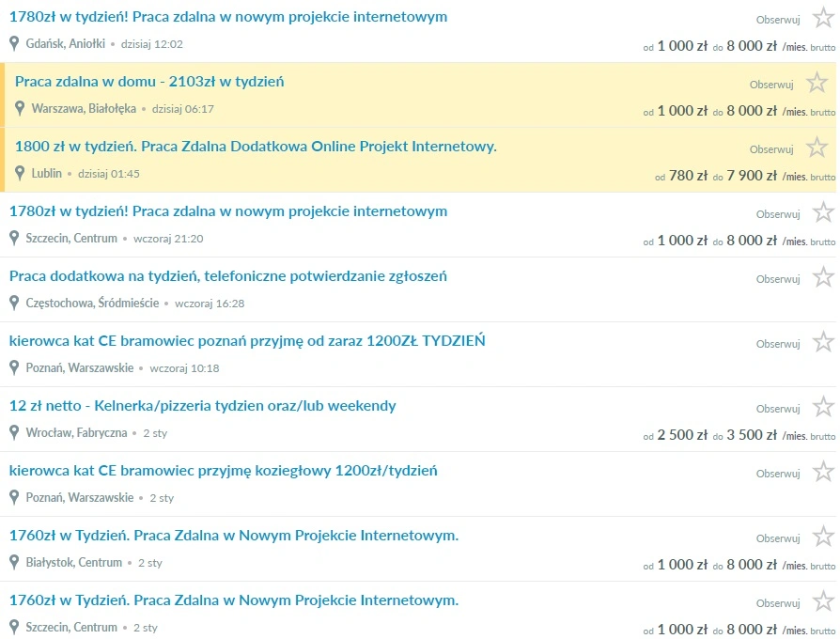Open 1760zł ad located in Białystok, Centrum
This screenshot has height=639, width=840.
click(x=233, y=536)
